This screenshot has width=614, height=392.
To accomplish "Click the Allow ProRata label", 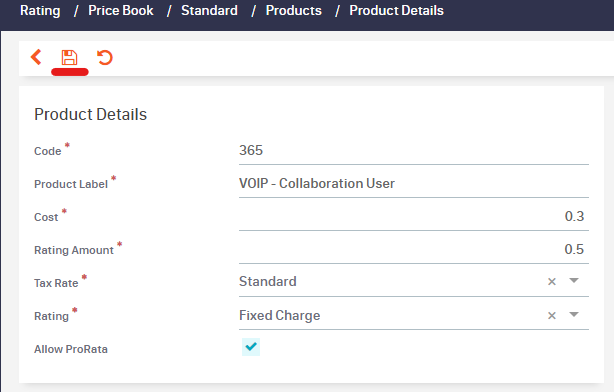I will pyautogui.click(x=70, y=349).
